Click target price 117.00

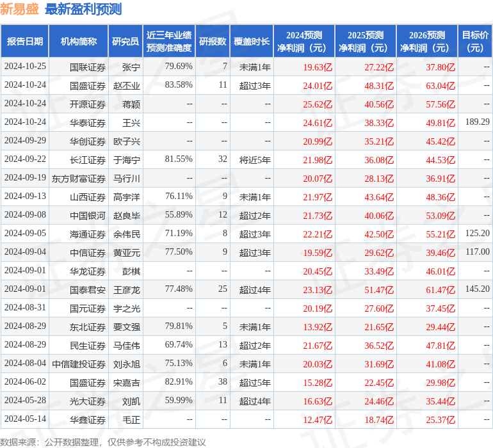pyautogui.click(x=477, y=252)
